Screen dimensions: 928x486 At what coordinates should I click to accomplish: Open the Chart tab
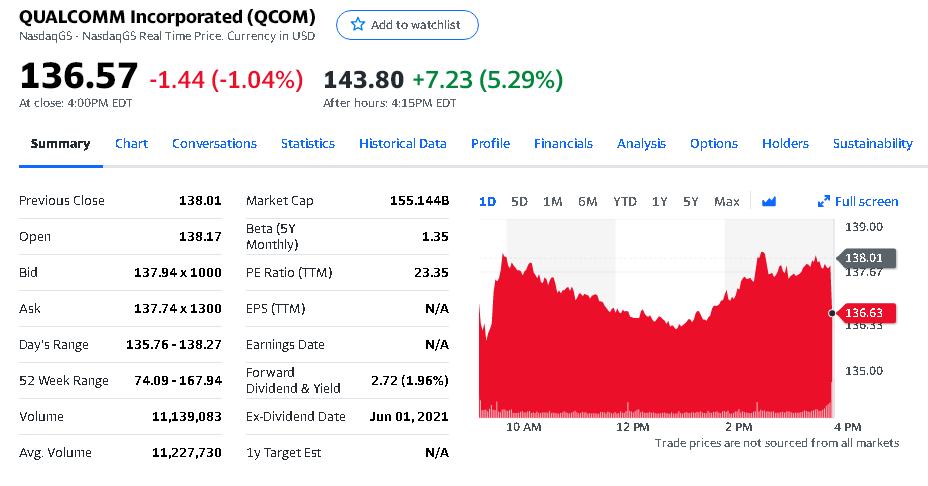click(x=131, y=143)
